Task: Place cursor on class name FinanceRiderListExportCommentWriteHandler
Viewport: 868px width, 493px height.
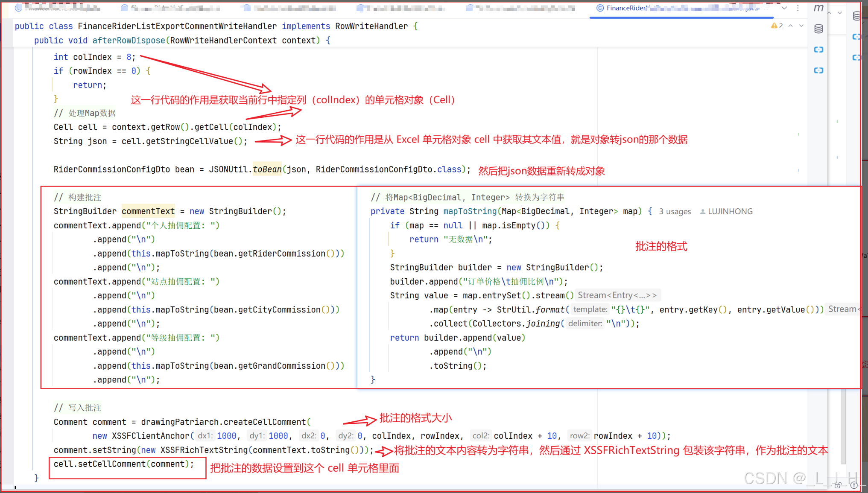Action: point(177,26)
